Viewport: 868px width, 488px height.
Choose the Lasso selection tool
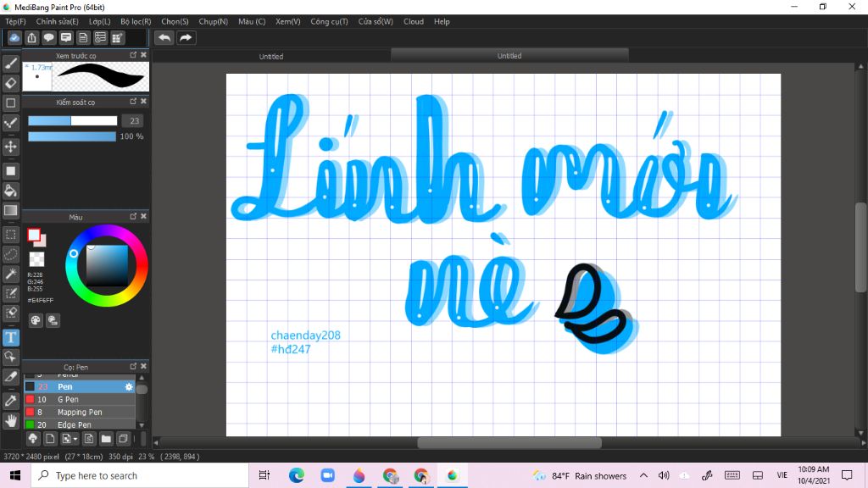click(10, 254)
